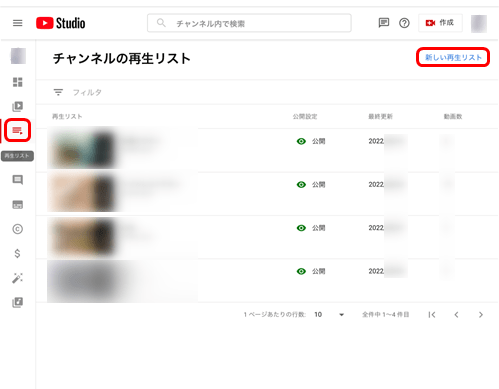Open the Monetization dollar sidebar icon
Screen dimensions: 499x389
[x=18, y=254]
